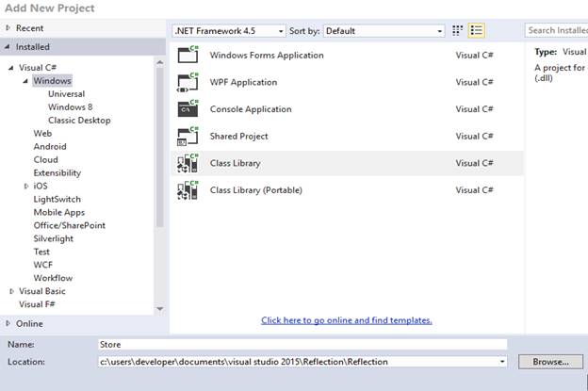Click the Name field containing Store

point(302,344)
